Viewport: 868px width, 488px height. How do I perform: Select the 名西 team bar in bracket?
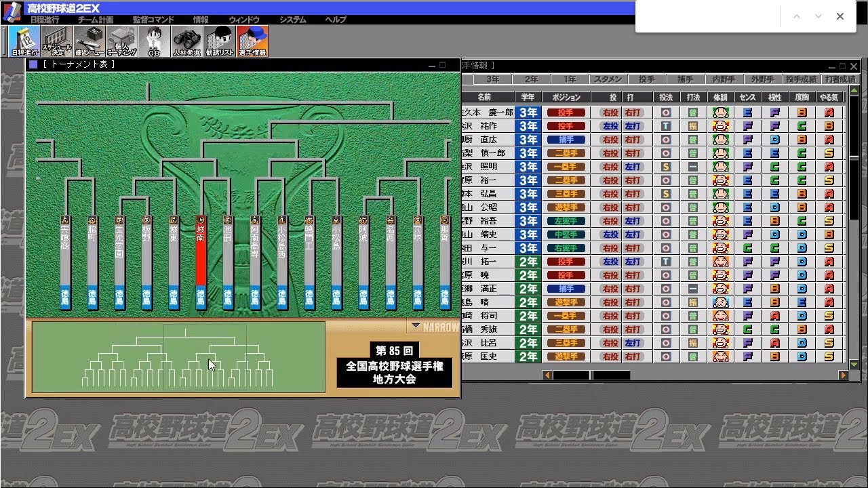(x=391, y=263)
